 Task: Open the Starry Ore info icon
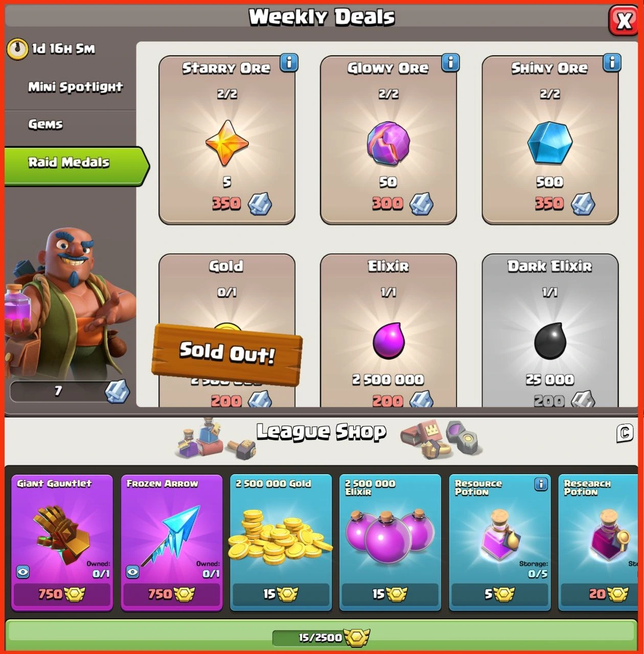click(289, 63)
